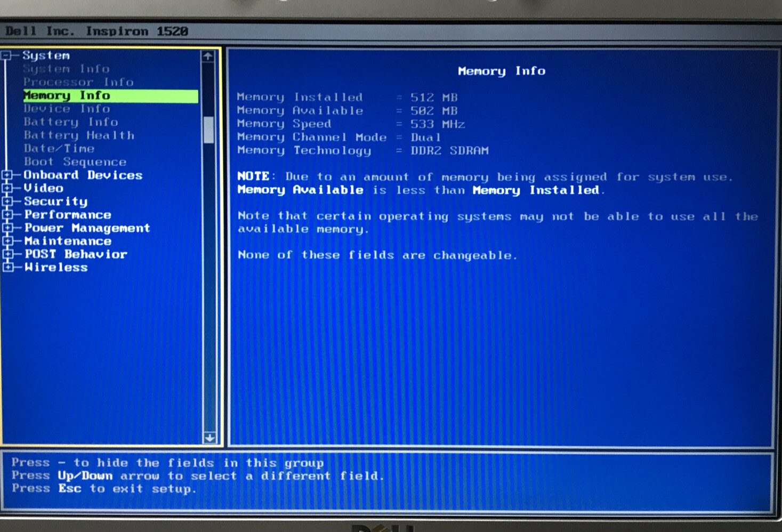
Task: Click the Memory Technology value DDR2 SDRAM
Action: point(449,150)
